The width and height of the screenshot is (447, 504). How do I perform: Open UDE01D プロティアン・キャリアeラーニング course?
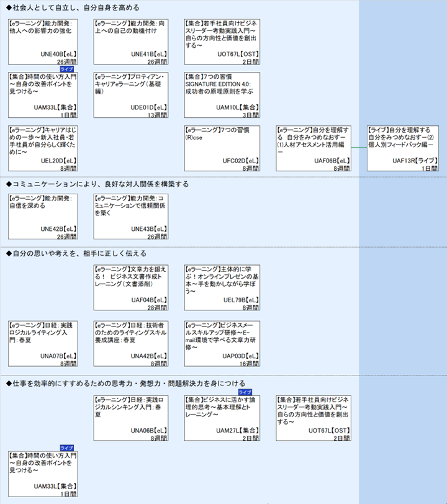point(131,95)
